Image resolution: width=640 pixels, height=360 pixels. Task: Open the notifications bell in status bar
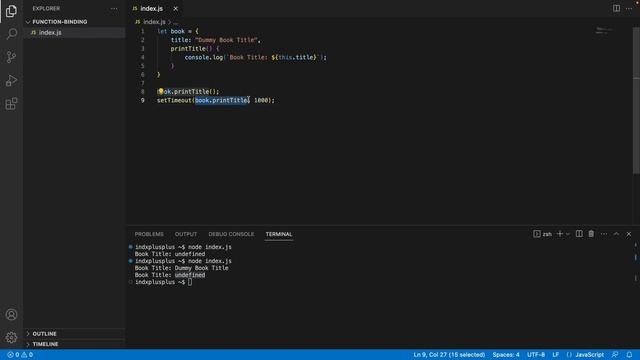(629, 355)
